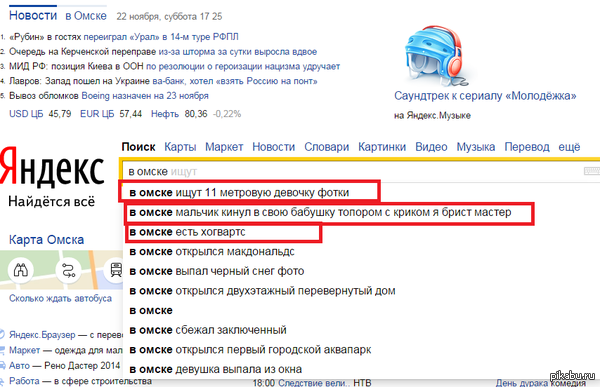The height and width of the screenshot is (387, 600).
Task: Open the Новости service above search bar
Action: click(x=274, y=147)
